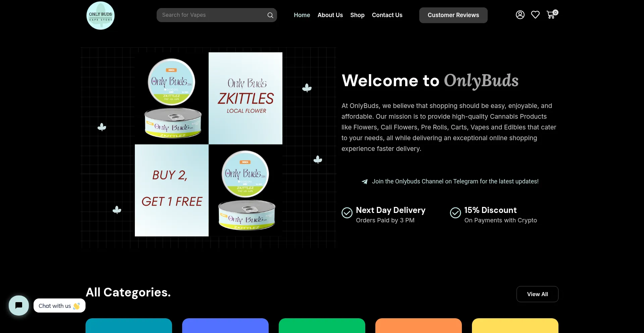
Task: Click the 15% Discount text
Action: click(x=490, y=210)
